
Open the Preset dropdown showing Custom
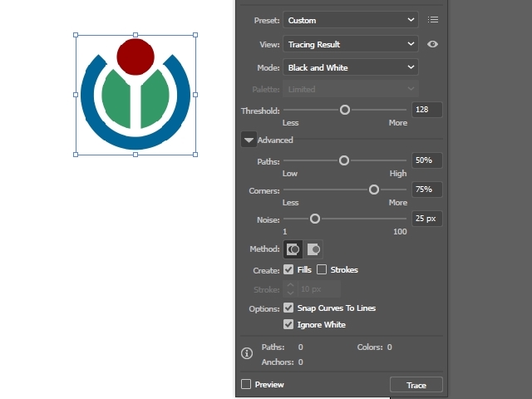(x=351, y=20)
